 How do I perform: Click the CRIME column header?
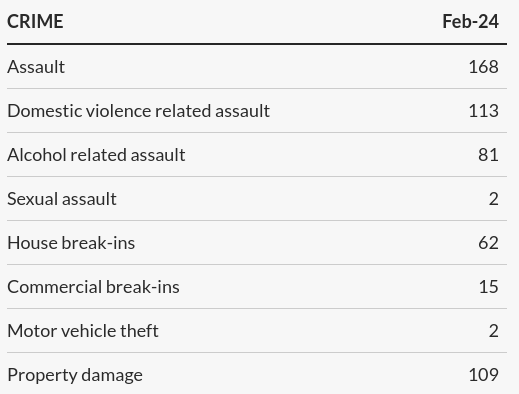[35, 22]
